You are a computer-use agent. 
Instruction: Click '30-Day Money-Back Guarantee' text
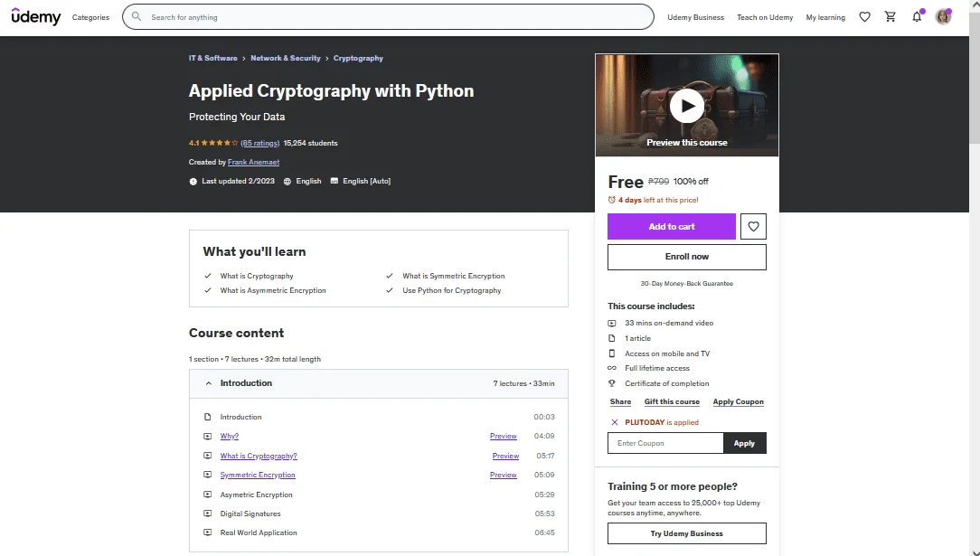pos(687,284)
